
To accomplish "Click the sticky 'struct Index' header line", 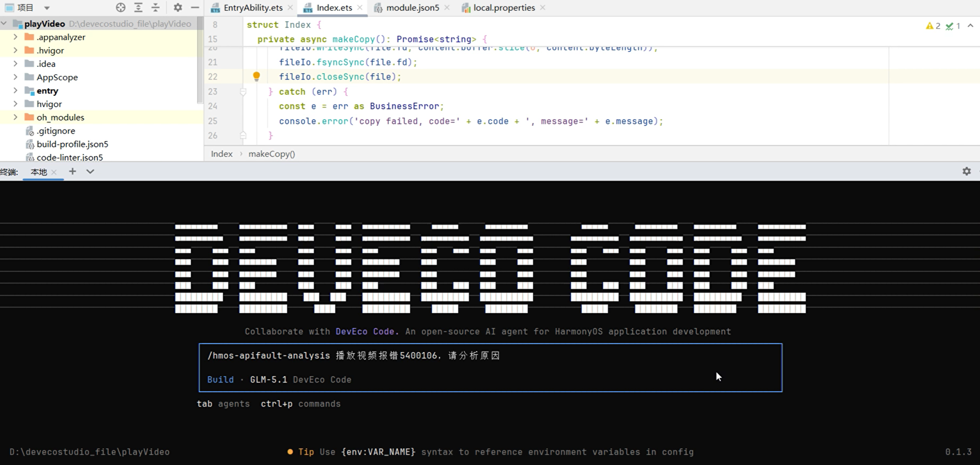I will pyautogui.click(x=284, y=25).
